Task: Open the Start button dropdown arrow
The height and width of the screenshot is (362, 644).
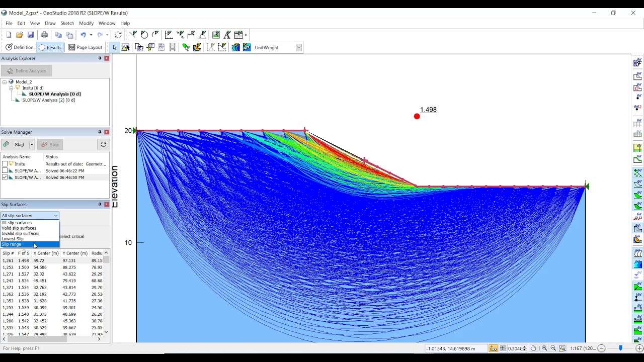Action: pos(31,144)
